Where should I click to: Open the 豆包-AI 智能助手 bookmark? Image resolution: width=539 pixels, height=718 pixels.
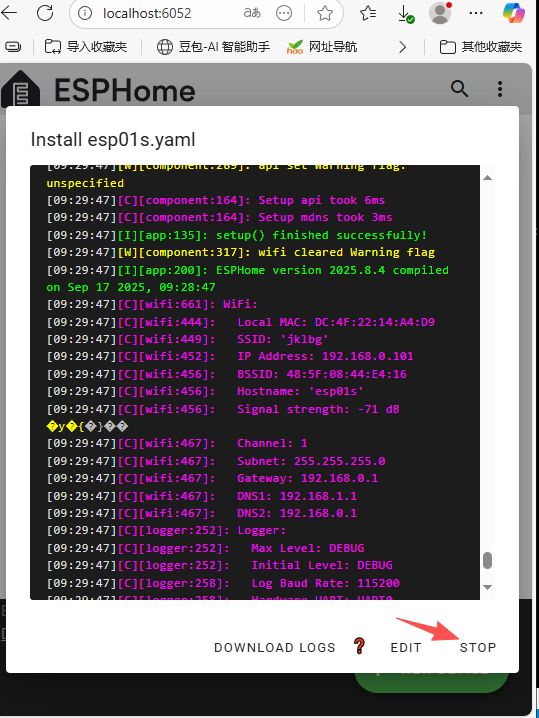(x=213, y=47)
